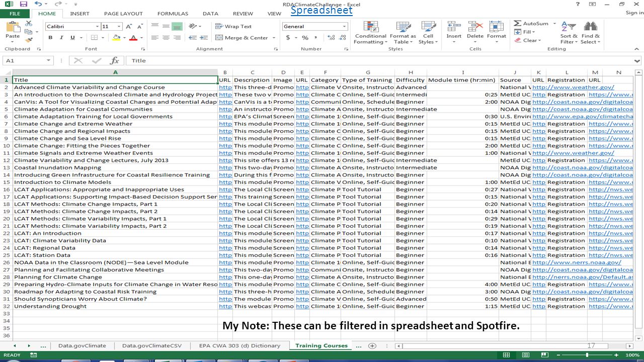Open the FILE tab
644x362 pixels.
[x=15, y=14]
